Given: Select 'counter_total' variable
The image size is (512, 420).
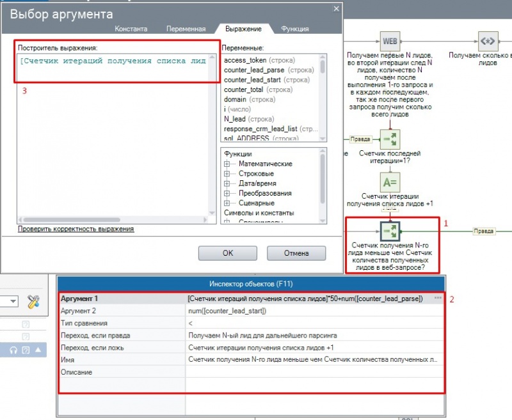Looking at the screenshot, I should (259, 89).
